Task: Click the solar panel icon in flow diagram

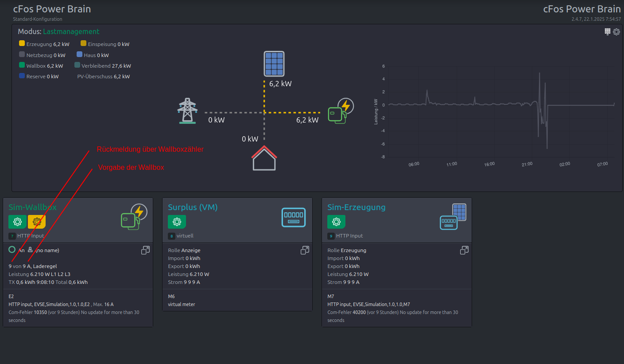Action: (x=274, y=64)
